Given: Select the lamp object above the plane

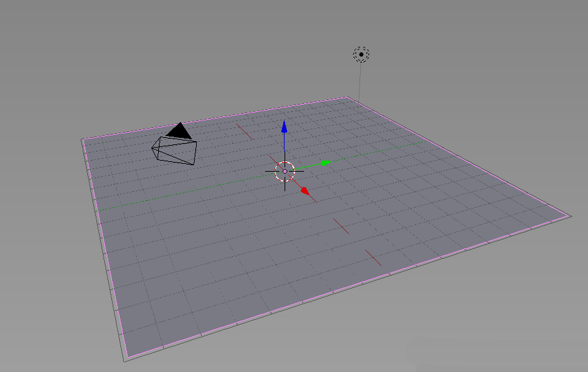Looking at the screenshot, I should 361,55.
